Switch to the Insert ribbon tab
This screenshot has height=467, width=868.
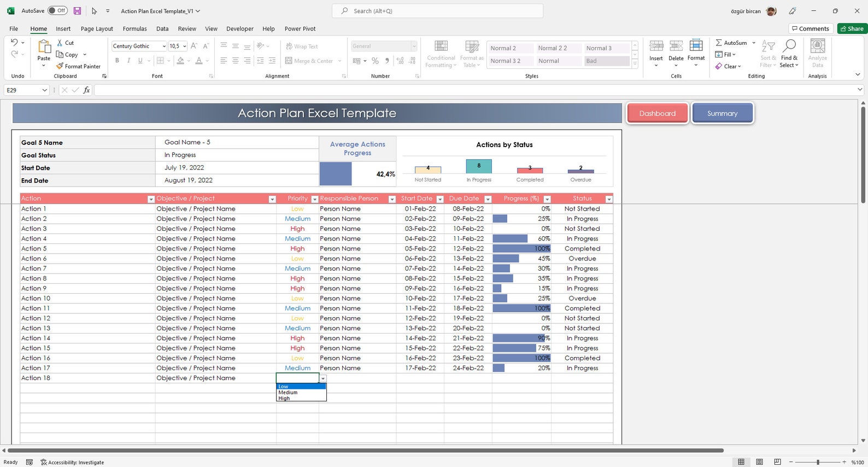pyautogui.click(x=63, y=29)
